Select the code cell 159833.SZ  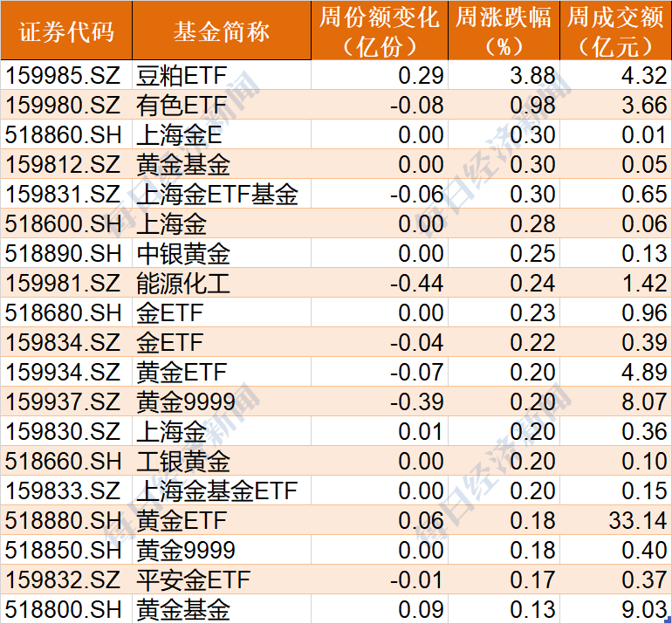(66, 490)
